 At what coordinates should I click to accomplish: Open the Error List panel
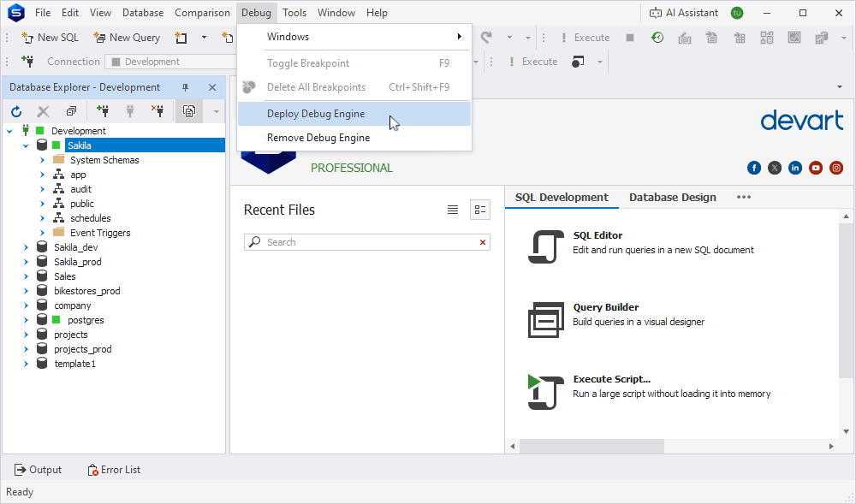click(x=114, y=470)
